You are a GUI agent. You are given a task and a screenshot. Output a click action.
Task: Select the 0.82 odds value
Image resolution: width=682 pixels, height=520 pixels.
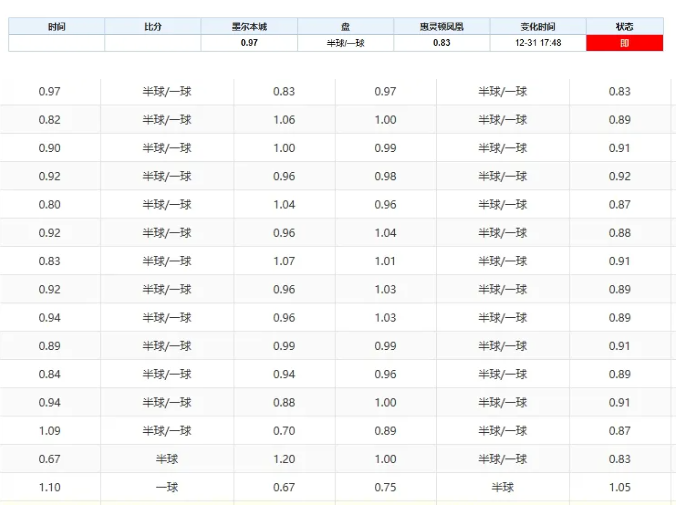[x=49, y=120]
